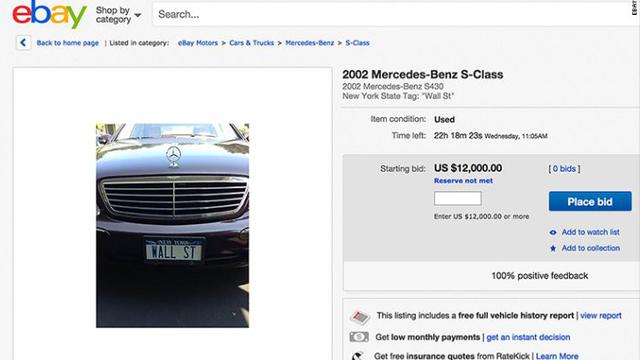Open the Shop by category dropdown

tap(118, 15)
